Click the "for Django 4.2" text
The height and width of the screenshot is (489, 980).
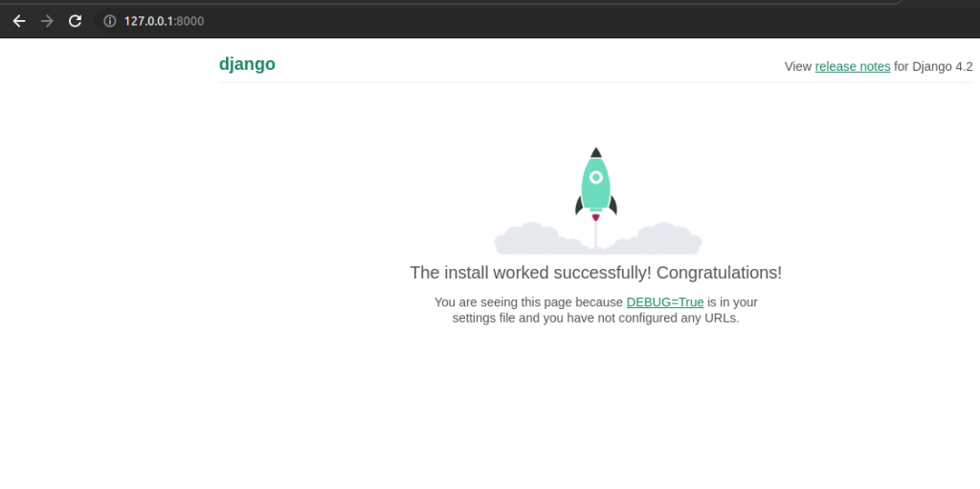[933, 66]
